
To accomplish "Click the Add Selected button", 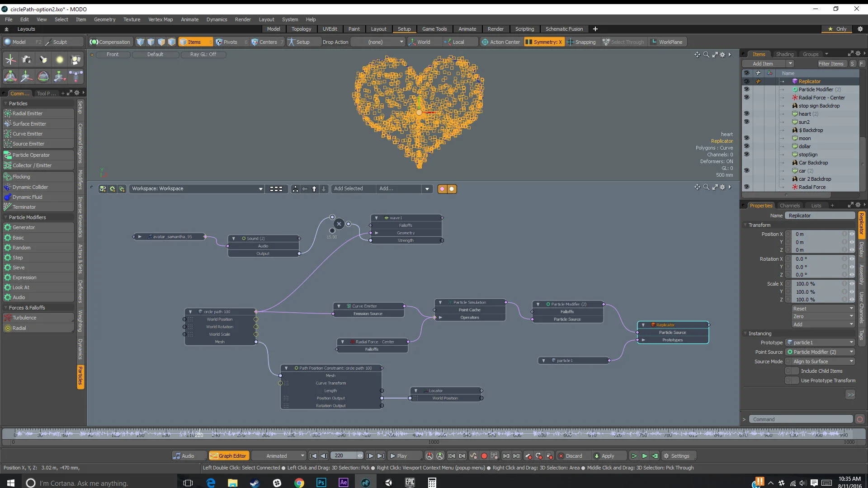I will tap(348, 189).
